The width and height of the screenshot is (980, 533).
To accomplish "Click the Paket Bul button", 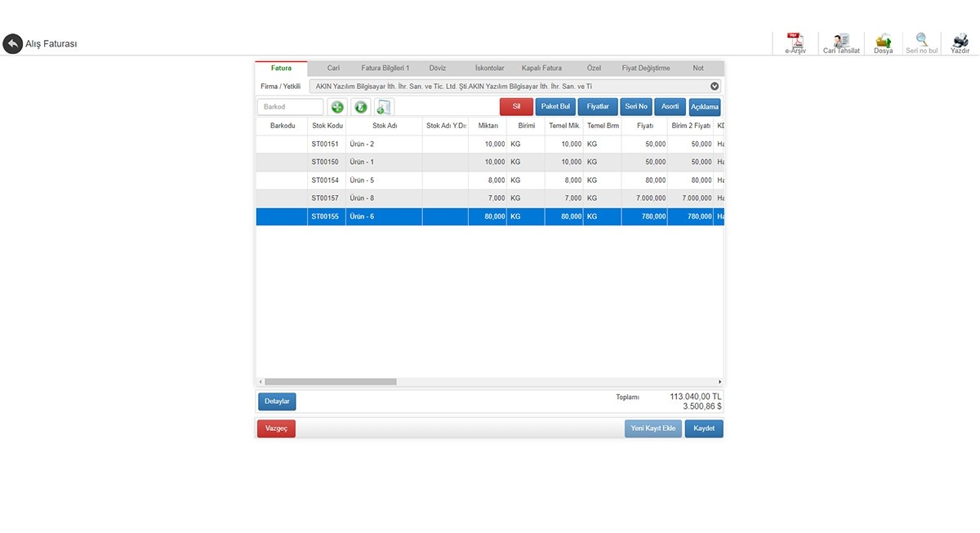I will click(555, 107).
